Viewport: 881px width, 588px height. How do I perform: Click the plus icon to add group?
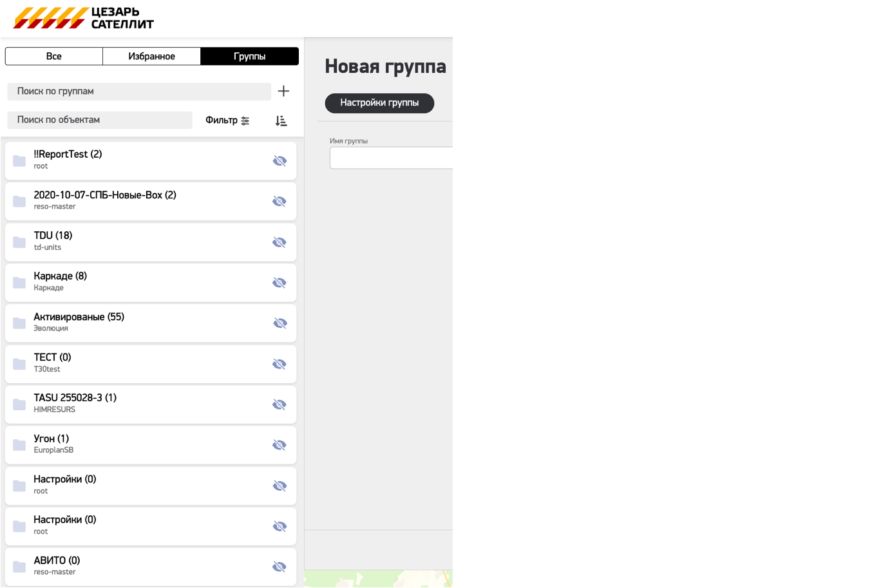coord(283,91)
